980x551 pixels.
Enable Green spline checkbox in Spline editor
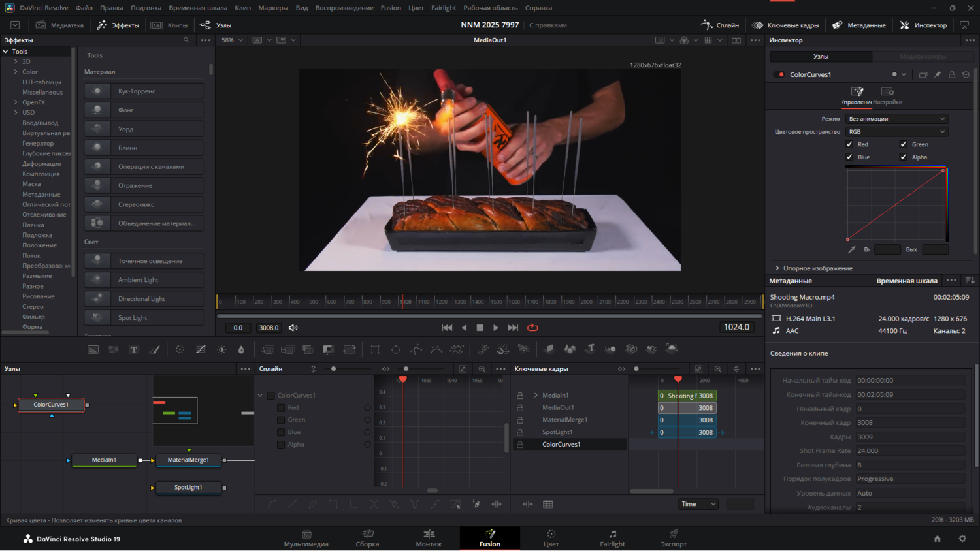[x=281, y=420]
